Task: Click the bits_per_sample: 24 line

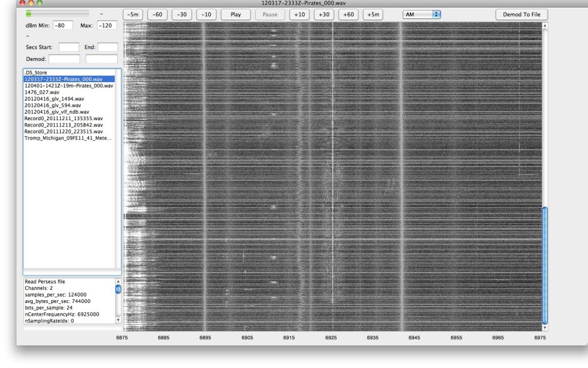Action: point(48,308)
